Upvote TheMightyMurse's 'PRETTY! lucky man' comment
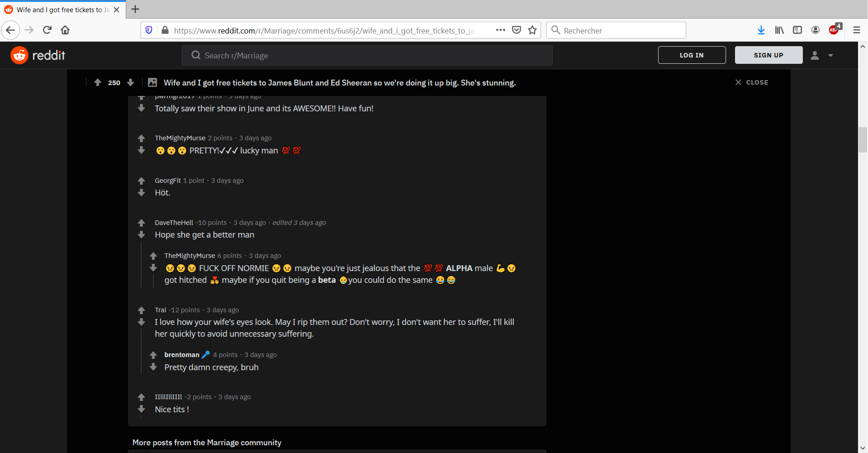The image size is (868, 453). [x=142, y=138]
